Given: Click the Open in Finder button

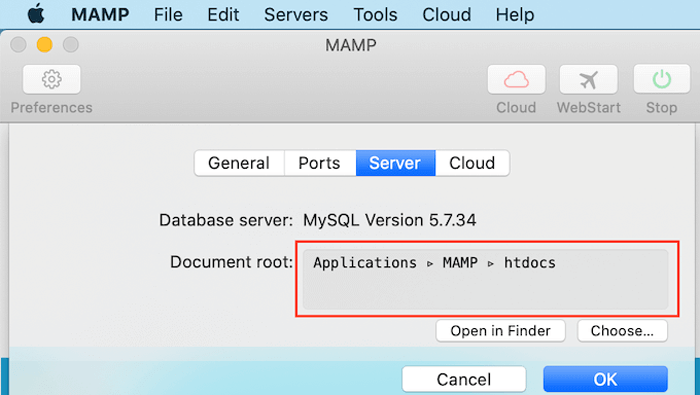Looking at the screenshot, I should point(500,331).
